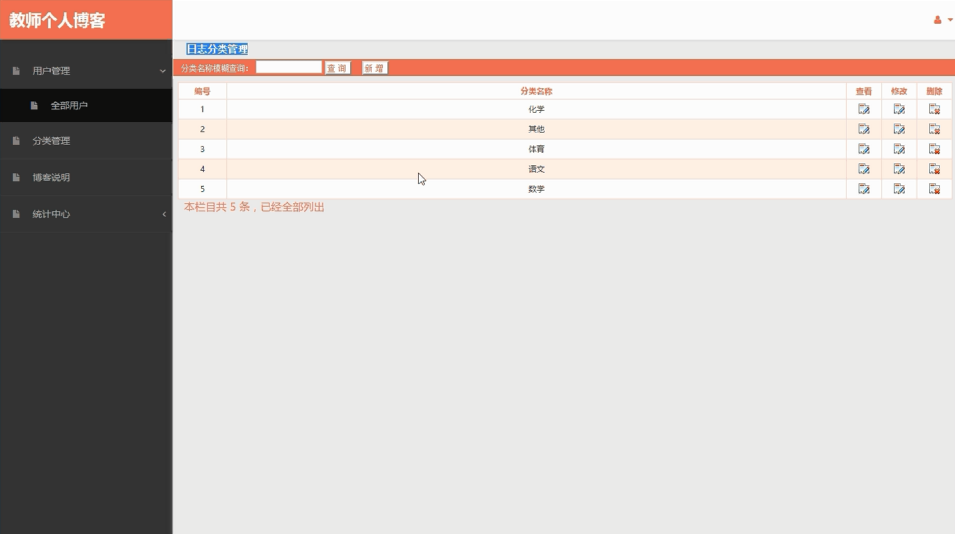
Task: Click the 本栏目共 5 条 summary text
Action: tap(254, 207)
